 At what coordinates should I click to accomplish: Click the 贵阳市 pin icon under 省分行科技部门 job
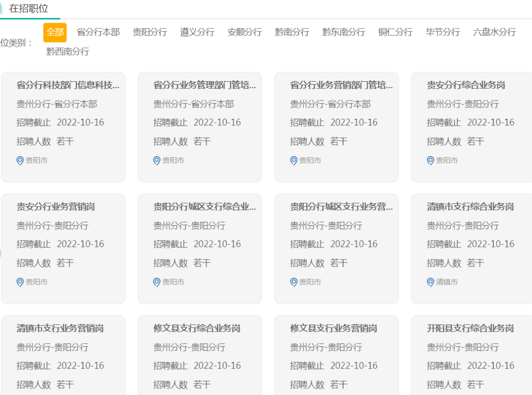point(20,161)
